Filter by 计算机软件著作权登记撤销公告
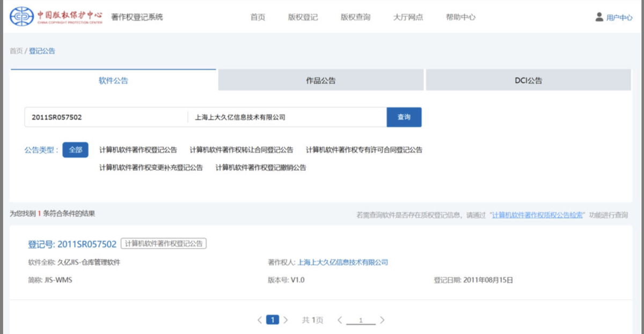The width and height of the screenshot is (644, 334). [x=261, y=168]
